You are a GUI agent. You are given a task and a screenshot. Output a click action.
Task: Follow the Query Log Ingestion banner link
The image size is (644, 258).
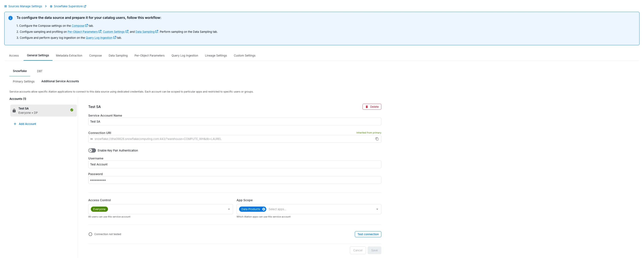99,38
